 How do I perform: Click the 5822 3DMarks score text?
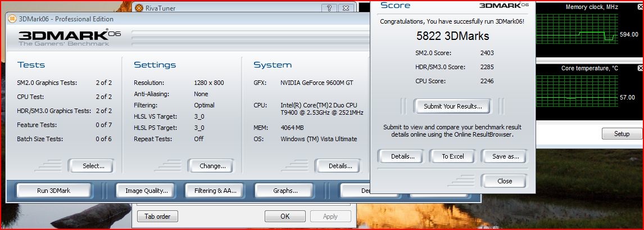coord(452,36)
